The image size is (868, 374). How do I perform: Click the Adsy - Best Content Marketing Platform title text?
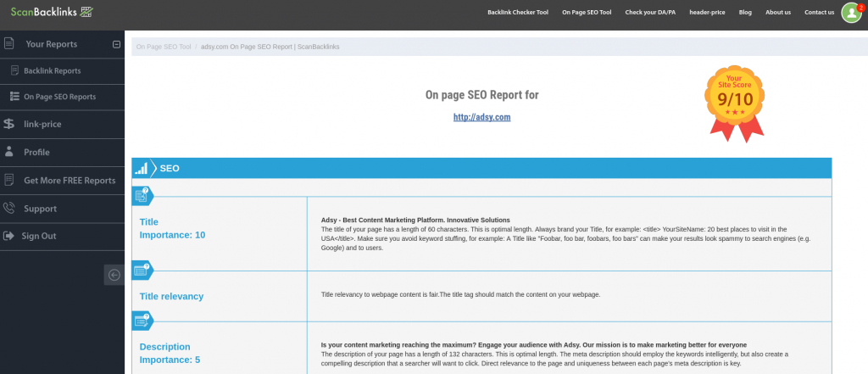[415, 220]
